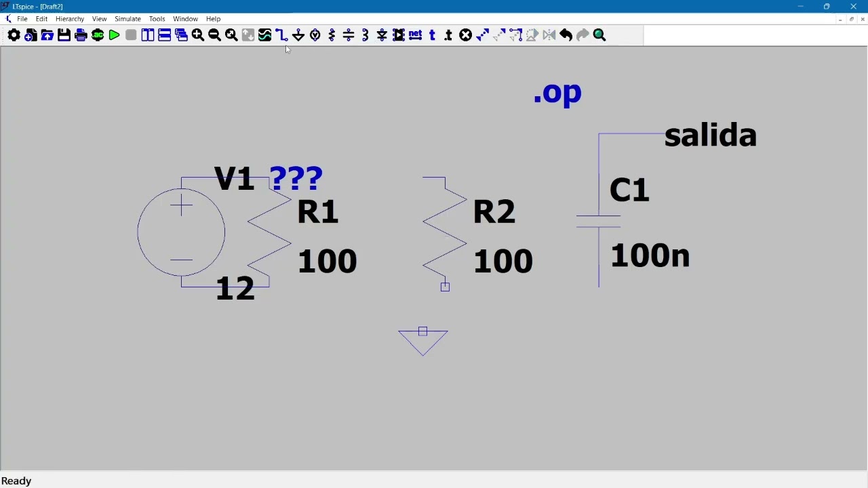Viewport: 868px width, 488px height.
Task: Select the draw wire tool
Action: tap(281, 35)
